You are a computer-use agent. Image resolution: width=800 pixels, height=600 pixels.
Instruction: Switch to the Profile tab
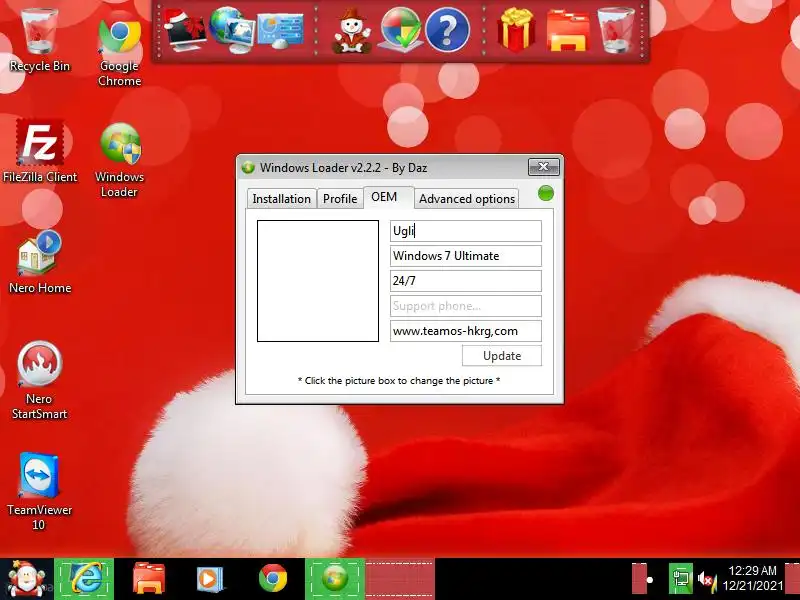click(340, 198)
